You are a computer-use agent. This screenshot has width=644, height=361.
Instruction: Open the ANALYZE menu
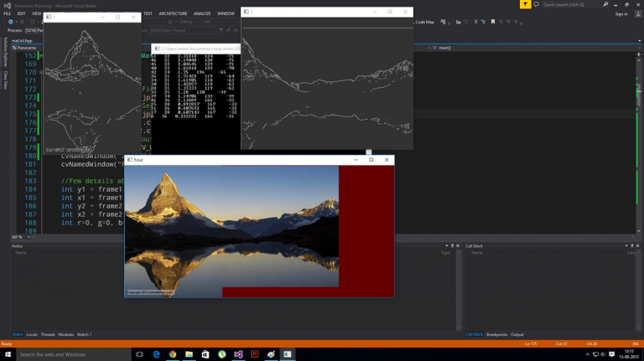point(202,13)
